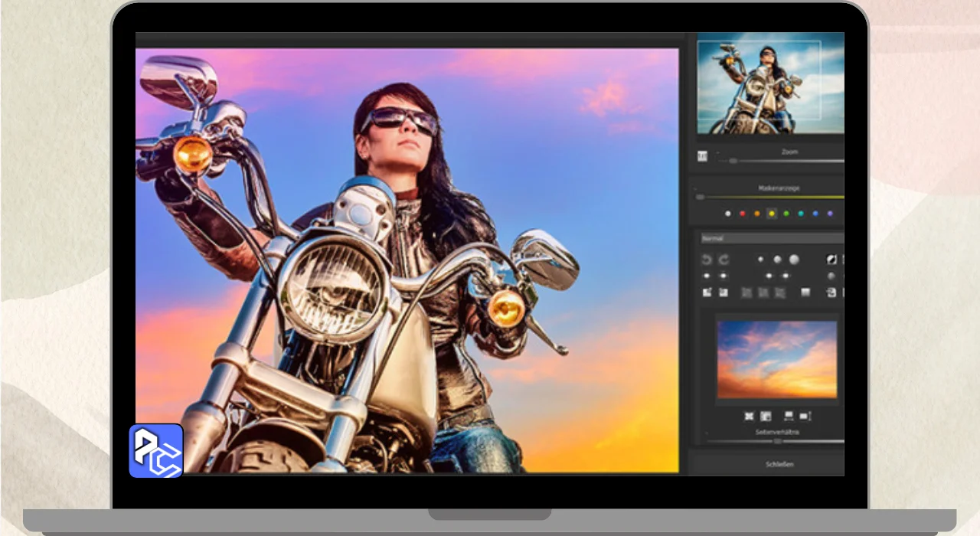Select the orange mask color dot
This screenshot has width=980, height=536.
tap(757, 214)
